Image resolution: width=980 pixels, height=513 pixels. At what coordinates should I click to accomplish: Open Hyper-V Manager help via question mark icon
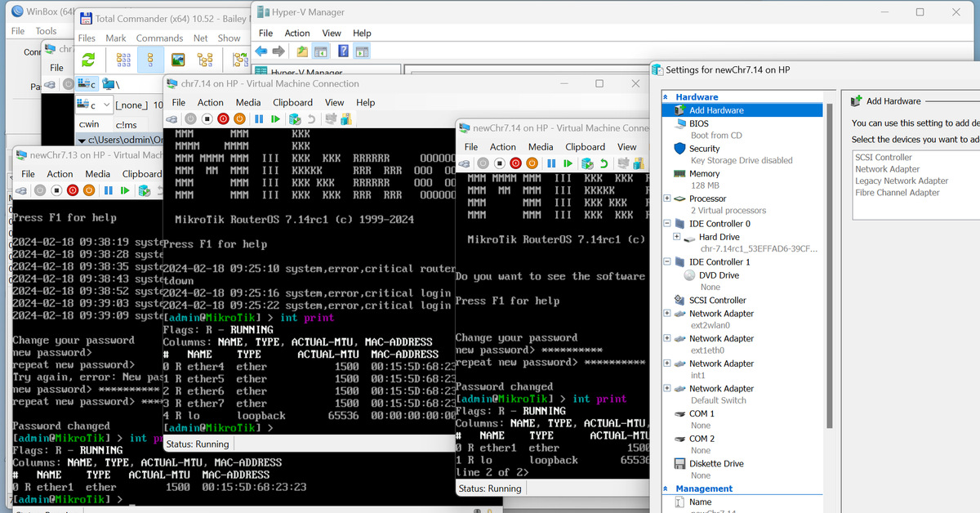point(344,50)
